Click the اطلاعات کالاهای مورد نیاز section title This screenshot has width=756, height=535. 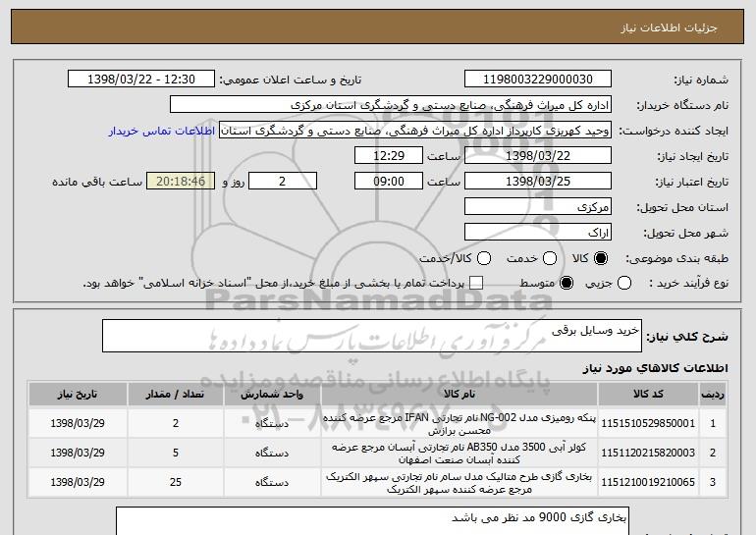(655, 368)
